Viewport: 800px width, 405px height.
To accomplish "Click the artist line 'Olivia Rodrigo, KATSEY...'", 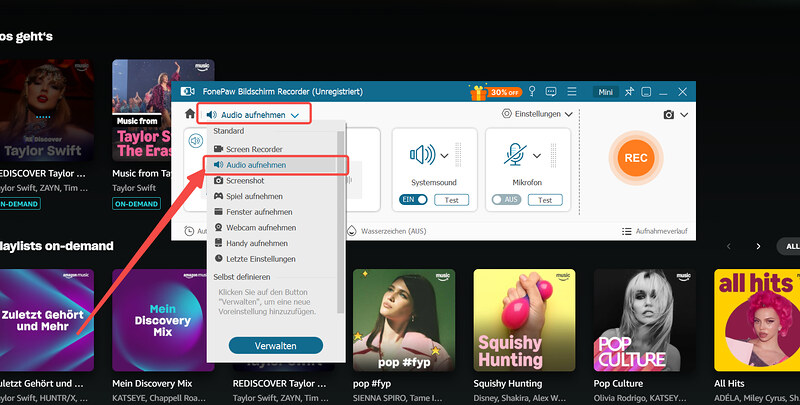I will 640,398.
